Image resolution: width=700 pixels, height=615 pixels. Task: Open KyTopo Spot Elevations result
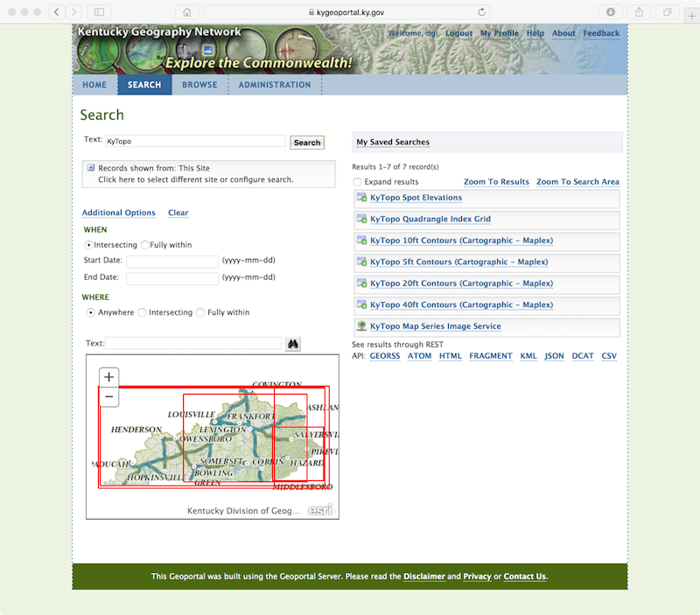click(x=416, y=197)
